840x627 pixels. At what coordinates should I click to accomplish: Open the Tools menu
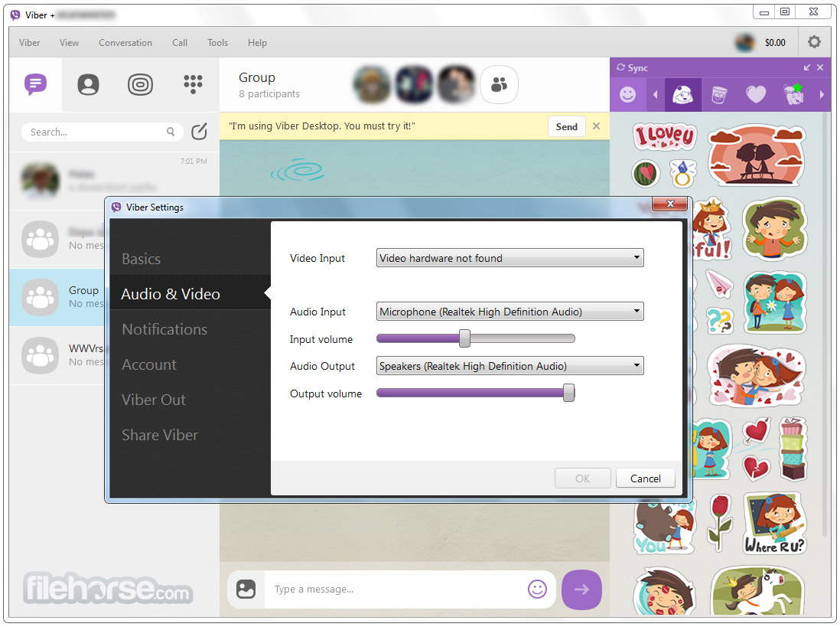[217, 42]
